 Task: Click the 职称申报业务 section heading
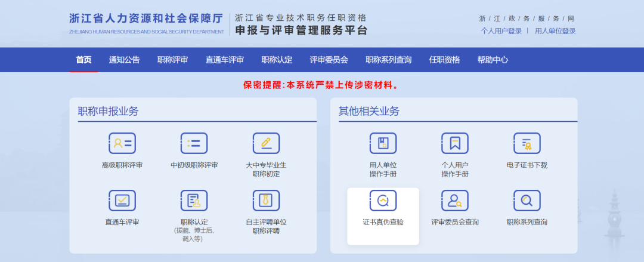tap(109, 112)
